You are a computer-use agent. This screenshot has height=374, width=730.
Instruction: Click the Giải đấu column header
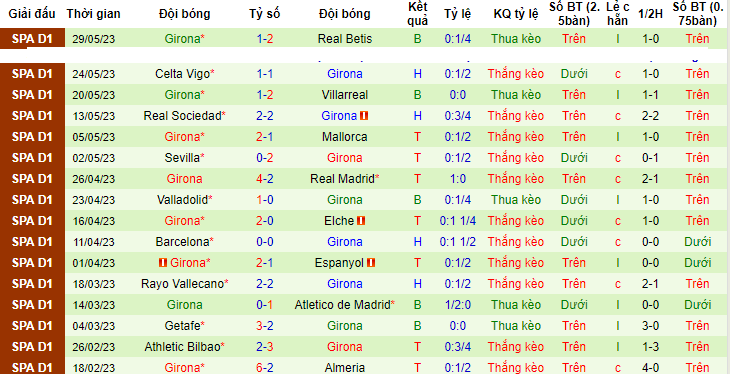pyautogui.click(x=32, y=14)
